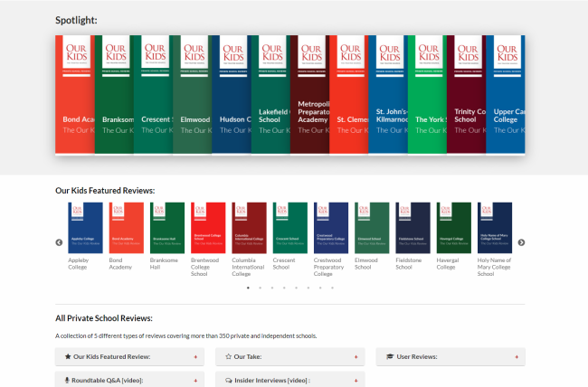Click the plus icon on Our Take
Screen dimensions: 588x387
356,357
